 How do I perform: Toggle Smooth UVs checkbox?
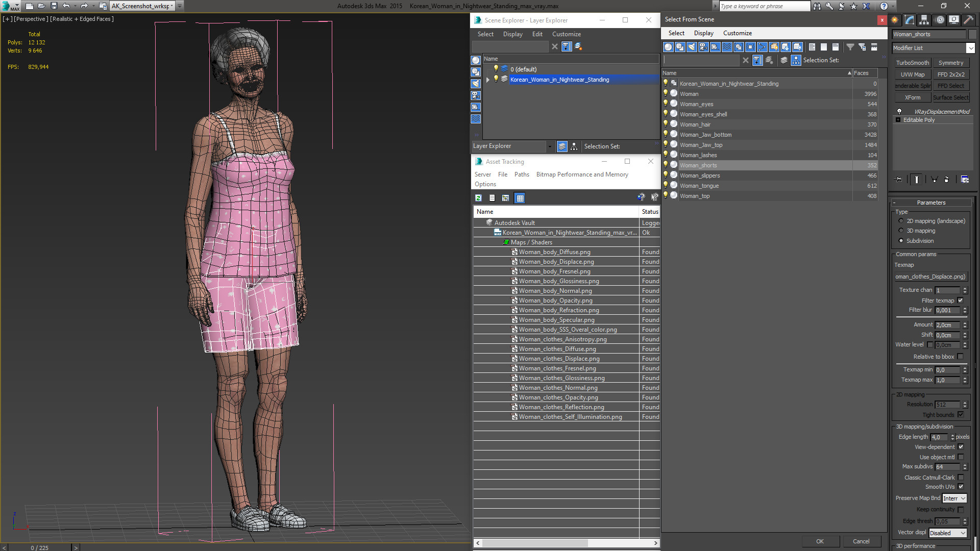click(961, 487)
